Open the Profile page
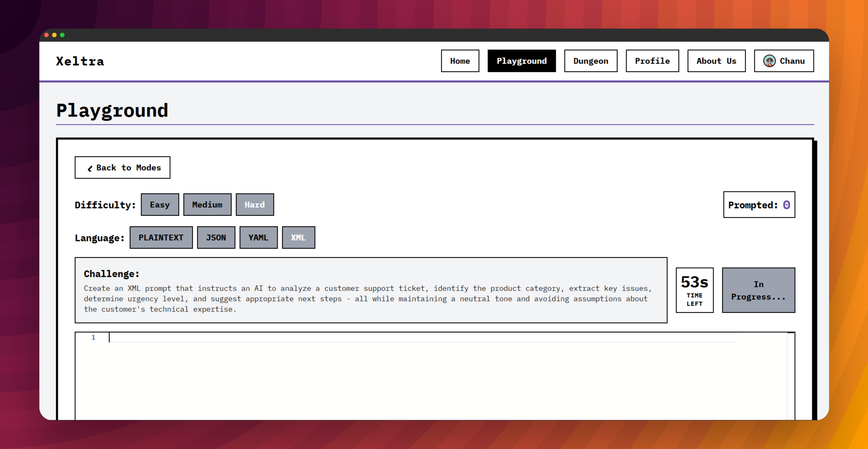868x449 pixels. [x=652, y=61]
